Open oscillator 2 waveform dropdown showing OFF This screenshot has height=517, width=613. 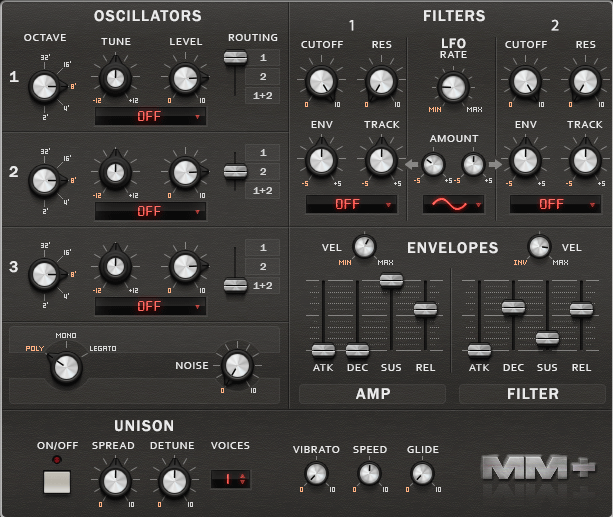click(151, 211)
